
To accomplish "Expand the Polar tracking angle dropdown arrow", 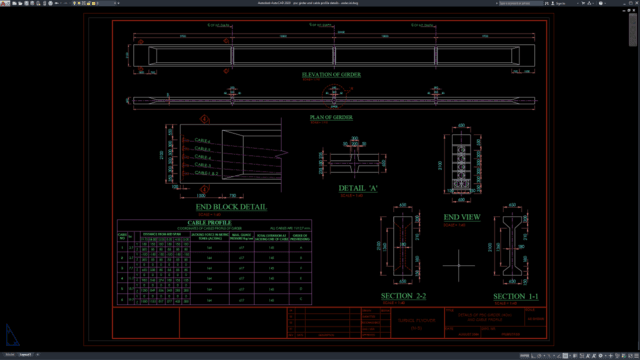I will pyautogui.click(x=544, y=356).
